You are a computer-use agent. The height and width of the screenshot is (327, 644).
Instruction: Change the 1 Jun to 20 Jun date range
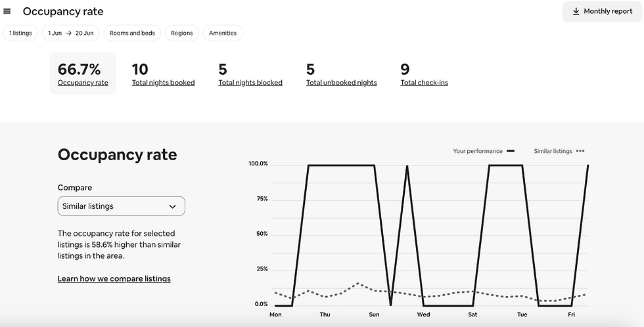(71, 33)
